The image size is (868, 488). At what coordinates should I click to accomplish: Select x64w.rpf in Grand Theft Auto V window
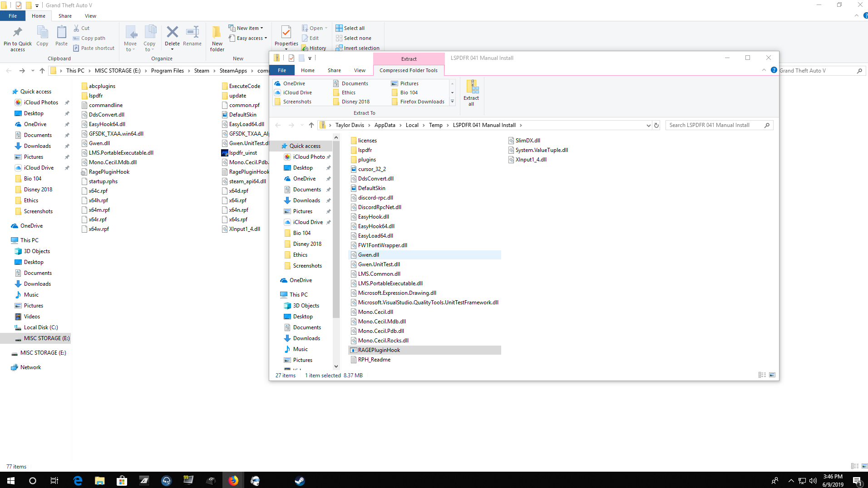[x=95, y=229]
